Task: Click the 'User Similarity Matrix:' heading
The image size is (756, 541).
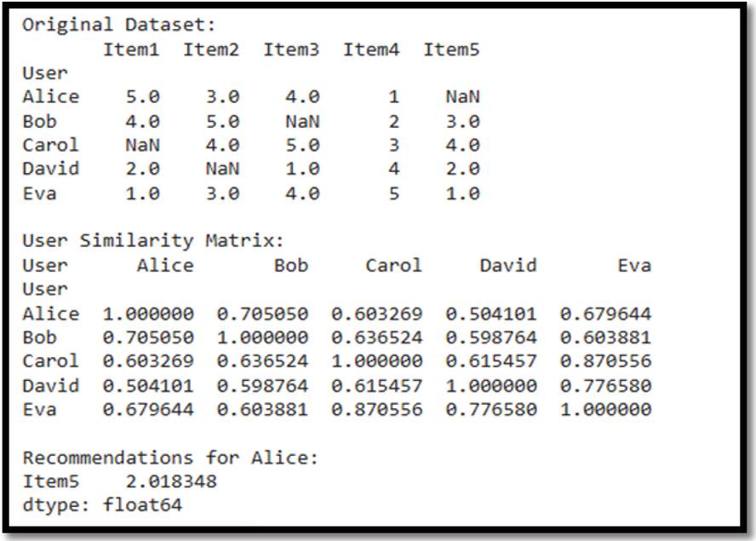Action: (153, 240)
